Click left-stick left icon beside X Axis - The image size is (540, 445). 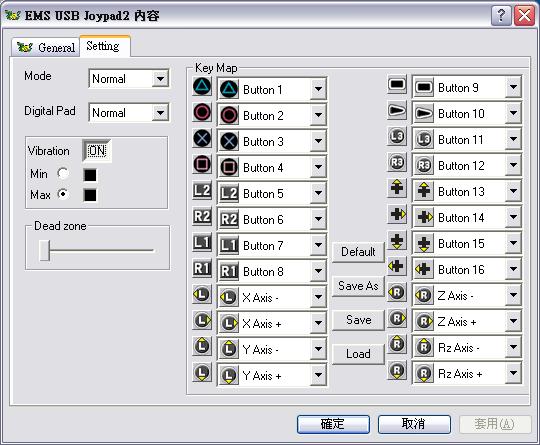click(x=202, y=294)
